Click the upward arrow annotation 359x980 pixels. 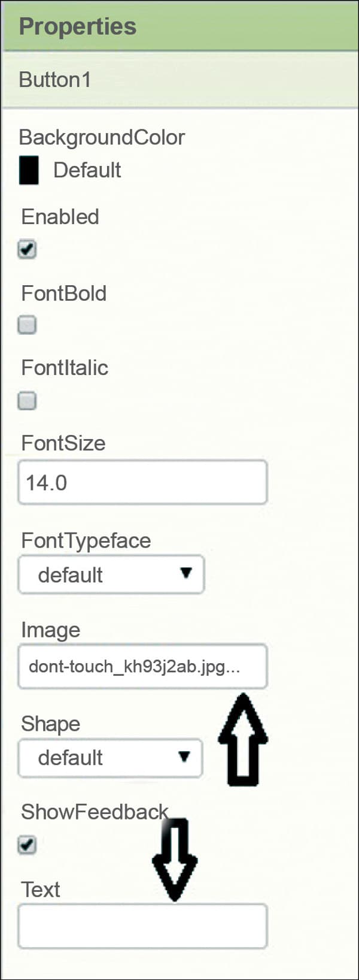243,739
